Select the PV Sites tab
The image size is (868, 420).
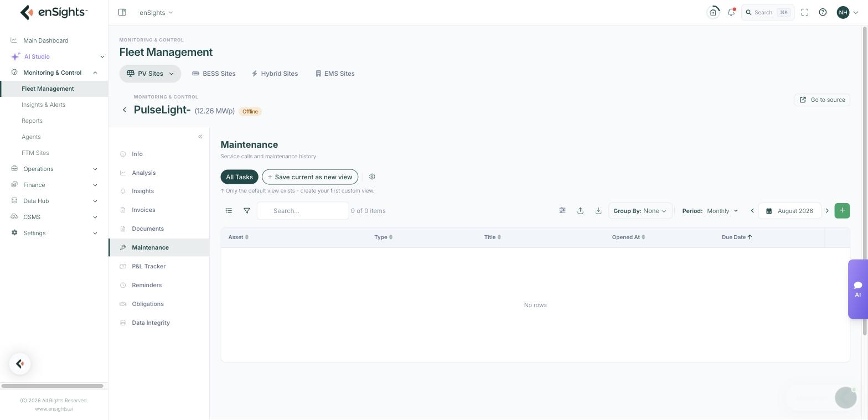(x=150, y=74)
